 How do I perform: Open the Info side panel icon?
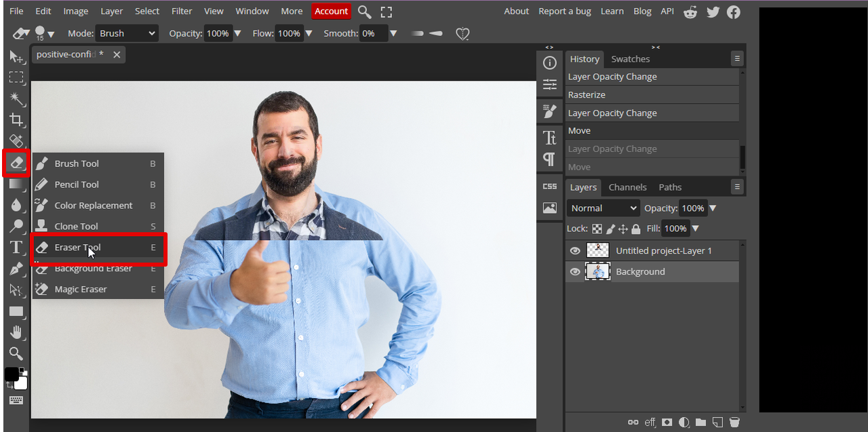coord(550,62)
